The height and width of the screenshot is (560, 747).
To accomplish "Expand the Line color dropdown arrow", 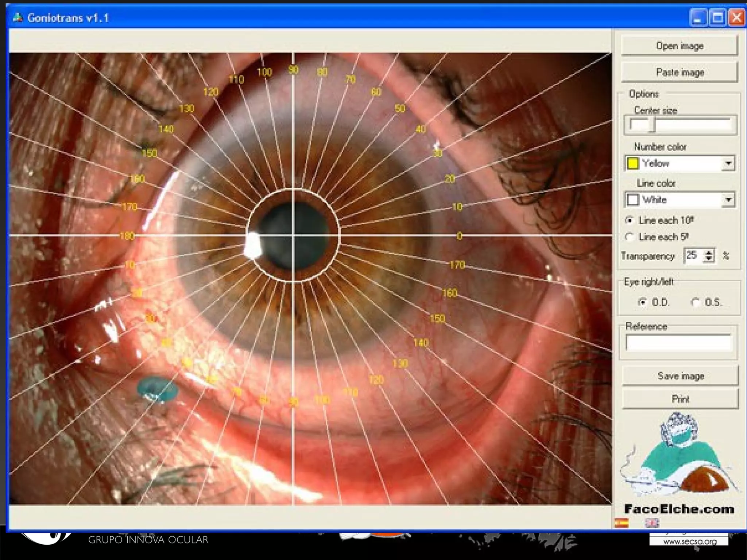I will [728, 199].
